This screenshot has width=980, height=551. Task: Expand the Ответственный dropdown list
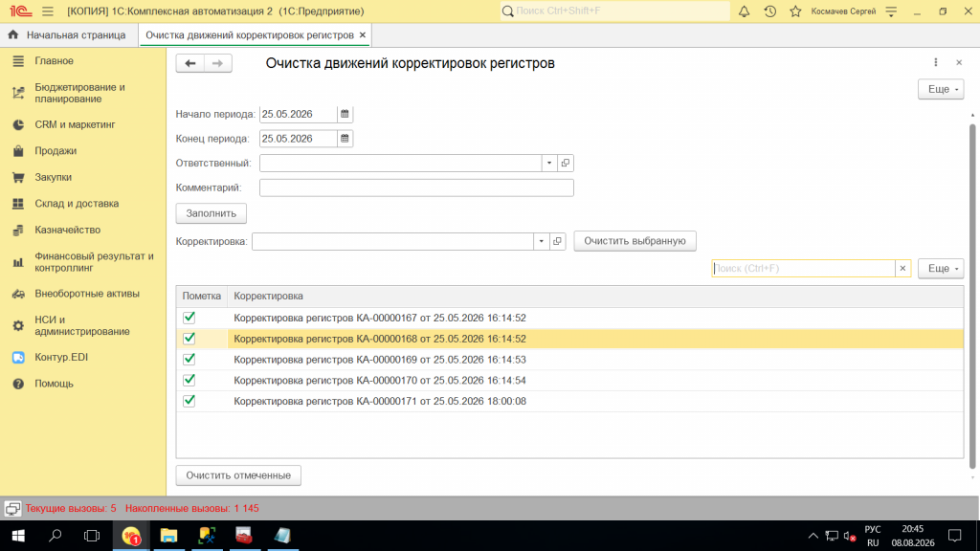coord(549,163)
